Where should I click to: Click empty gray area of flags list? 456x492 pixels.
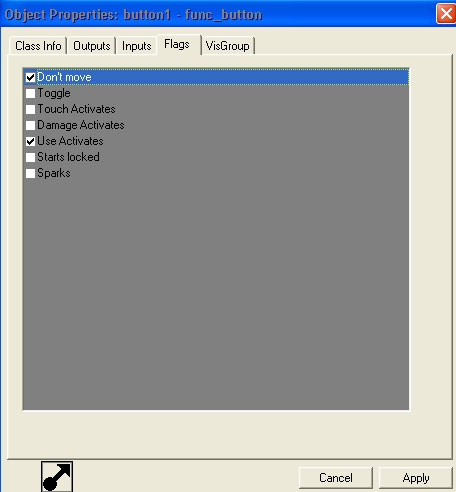(x=216, y=293)
